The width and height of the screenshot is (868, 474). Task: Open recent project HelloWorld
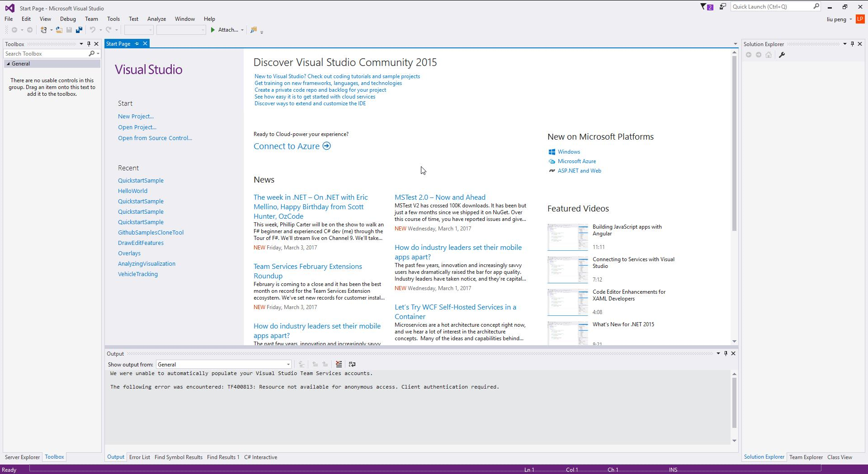click(132, 191)
